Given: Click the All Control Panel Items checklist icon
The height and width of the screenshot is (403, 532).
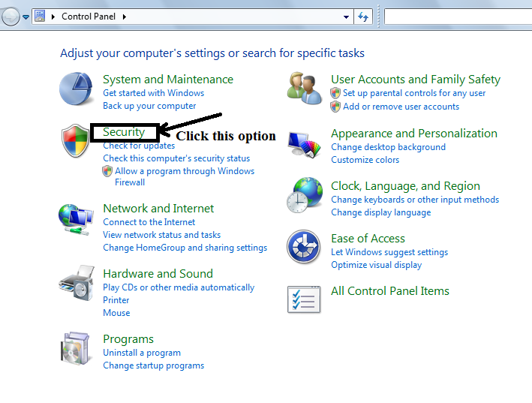Looking at the screenshot, I should (305, 299).
